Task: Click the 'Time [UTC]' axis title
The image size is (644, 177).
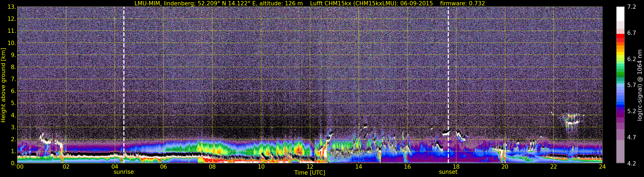Action: [x=310, y=173]
